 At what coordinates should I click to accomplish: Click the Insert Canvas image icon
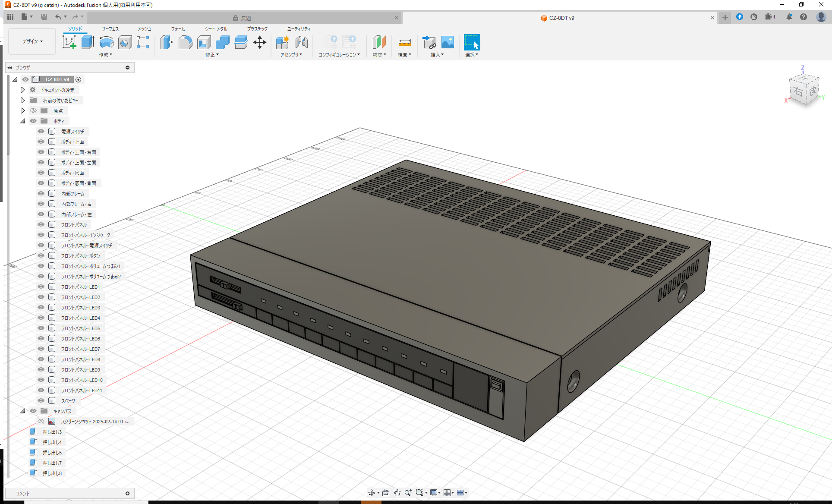(448, 42)
